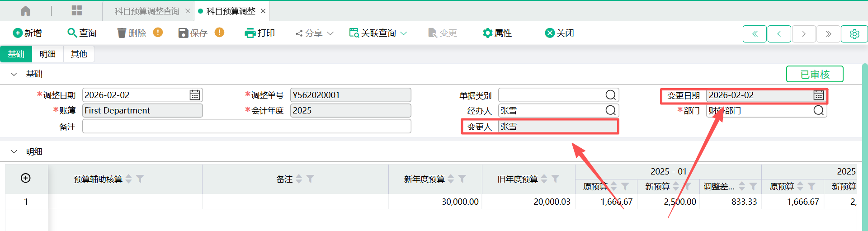Go to the previous record arrow button
868x231 pixels.
tap(779, 34)
